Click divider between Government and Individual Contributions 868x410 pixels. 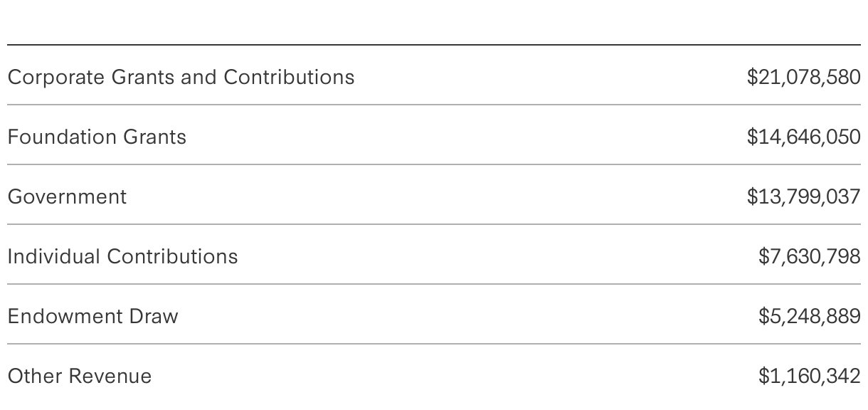click(434, 224)
